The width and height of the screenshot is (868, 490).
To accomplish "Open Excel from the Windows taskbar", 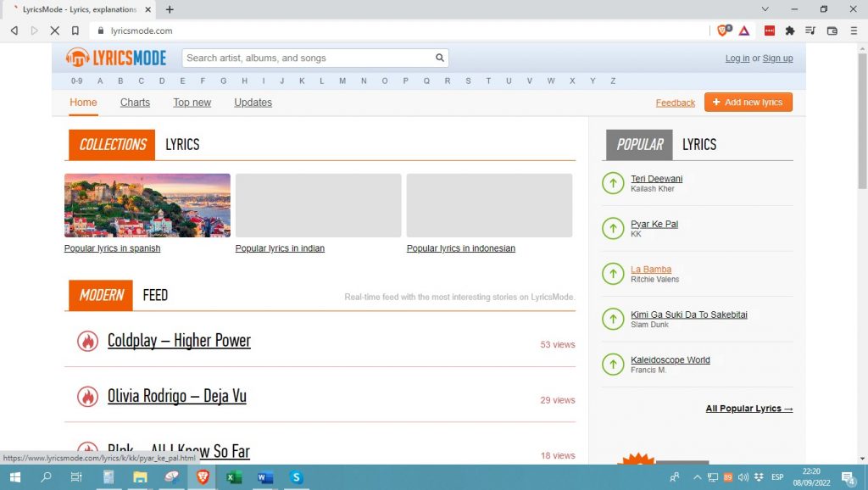I will pyautogui.click(x=234, y=477).
